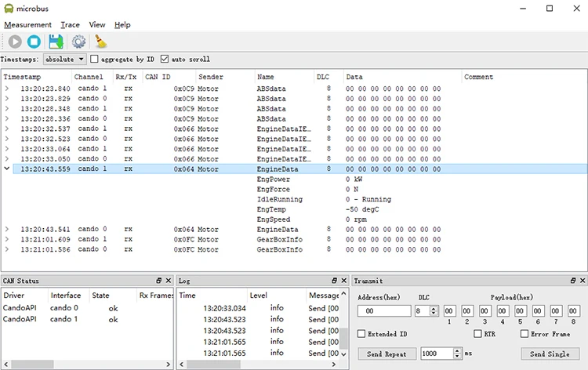Open the Timestamps absolute dropdown
The width and height of the screenshot is (588, 370).
coord(64,60)
